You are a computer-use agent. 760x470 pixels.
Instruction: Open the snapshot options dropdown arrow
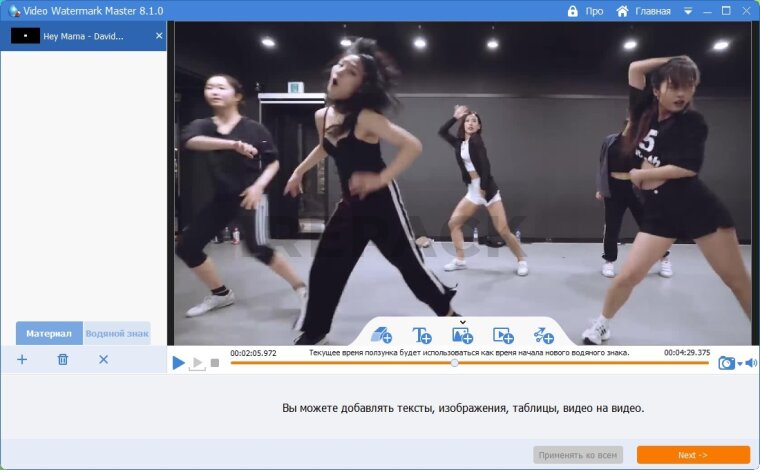pyautogui.click(x=740, y=364)
